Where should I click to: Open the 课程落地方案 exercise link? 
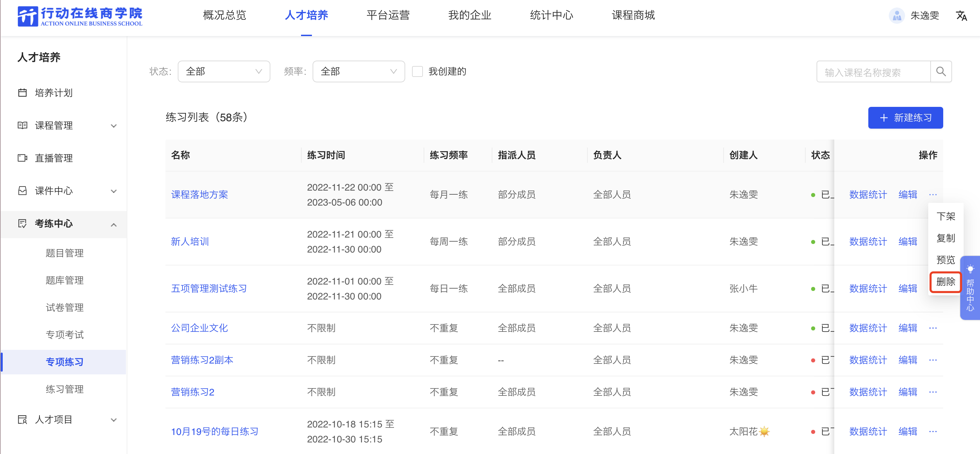point(199,195)
